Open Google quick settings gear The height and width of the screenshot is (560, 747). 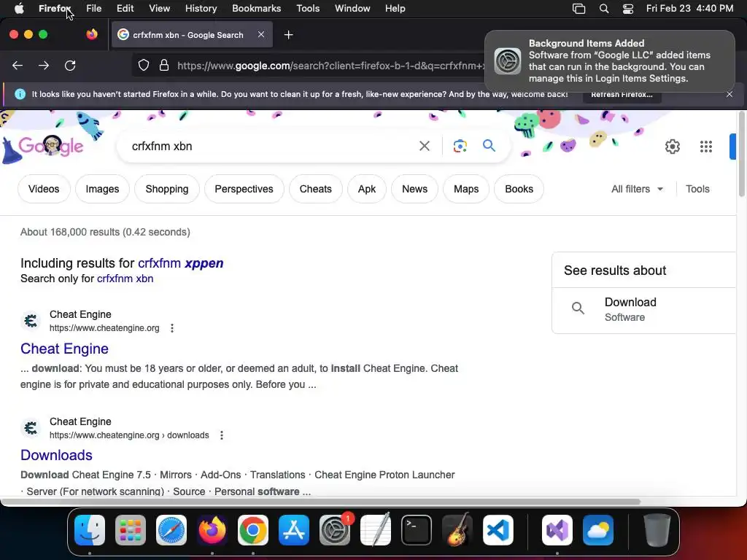(672, 146)
